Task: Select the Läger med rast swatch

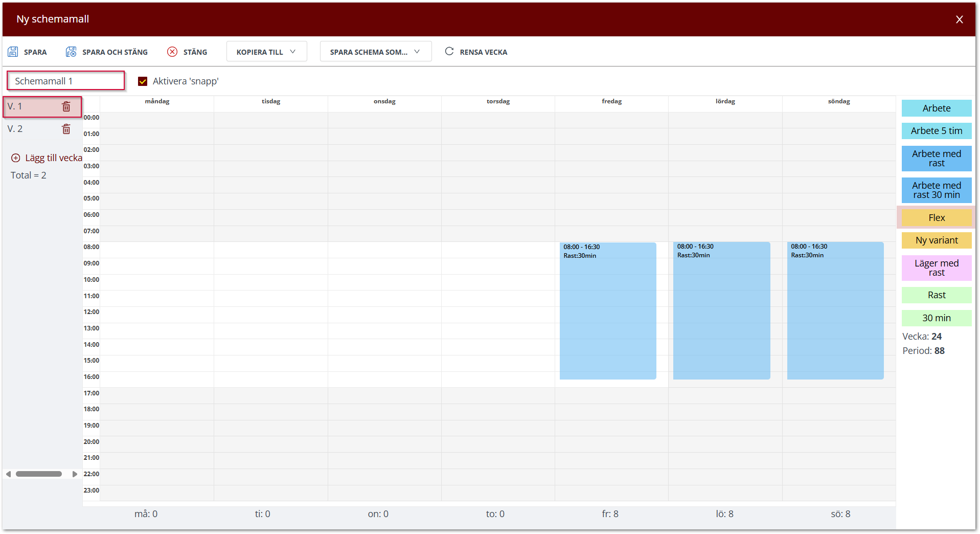Action: point(937,268)
